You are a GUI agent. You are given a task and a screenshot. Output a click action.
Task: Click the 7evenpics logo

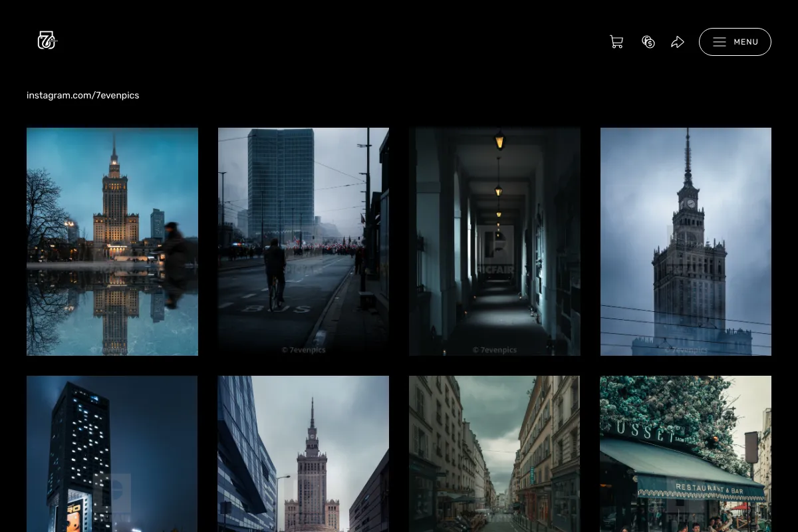pyautogui.click(x=47, y=41)
